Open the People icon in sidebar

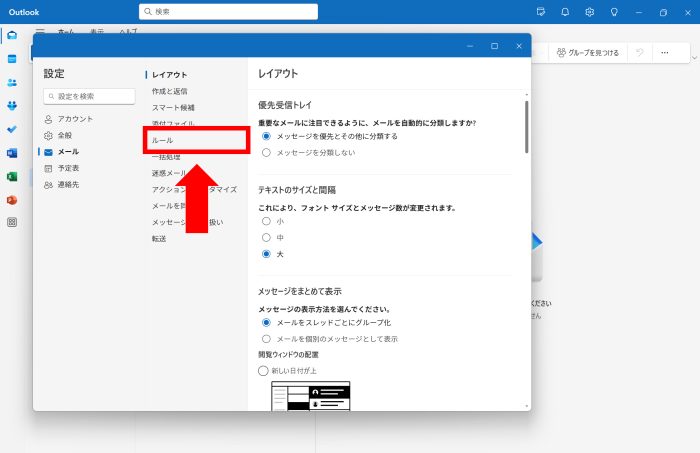point(12,83)
